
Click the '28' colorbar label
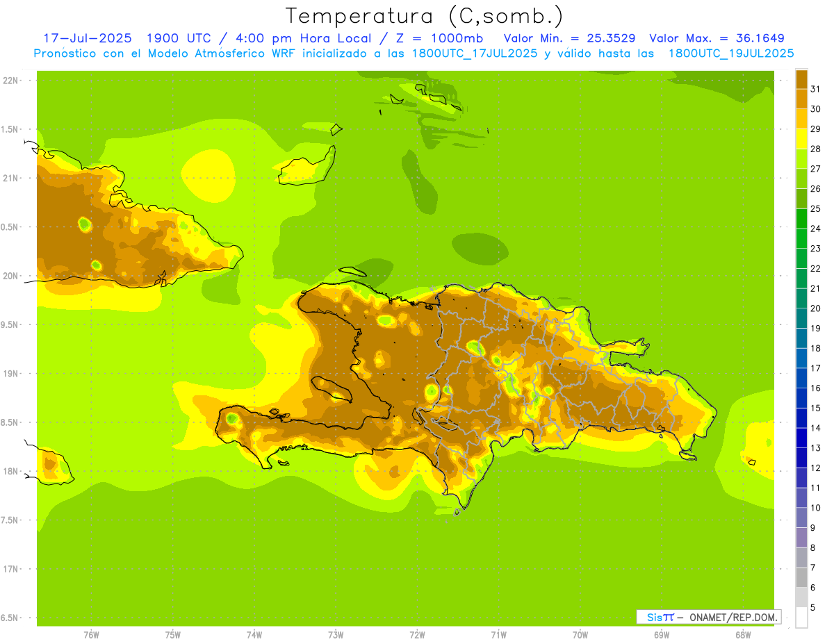point(815,149)
